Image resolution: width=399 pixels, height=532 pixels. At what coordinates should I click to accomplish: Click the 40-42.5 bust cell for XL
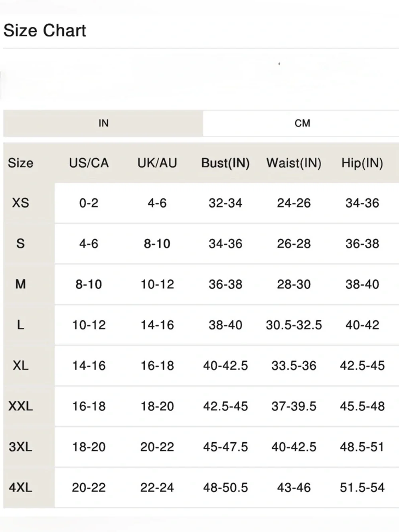click(225, 366)
